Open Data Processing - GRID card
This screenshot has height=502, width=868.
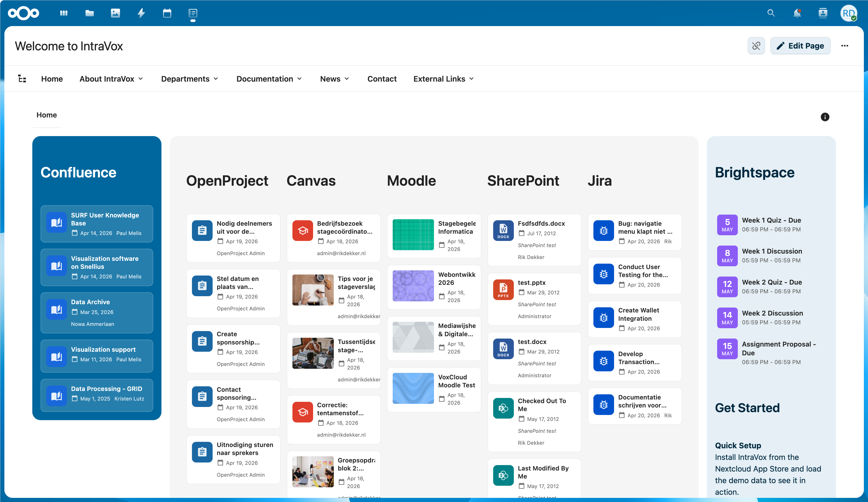[97, 395]
